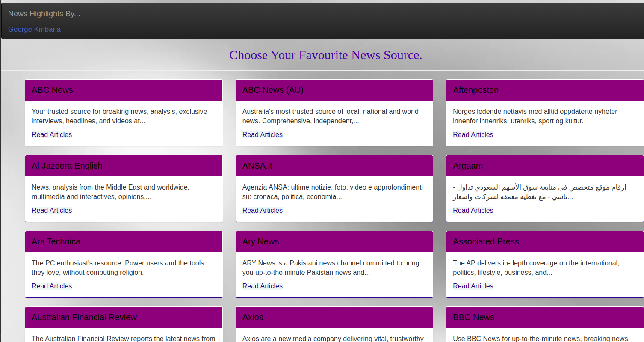
Task: Click the Australian Financial Review reports description
Action: tap(124, 339)
